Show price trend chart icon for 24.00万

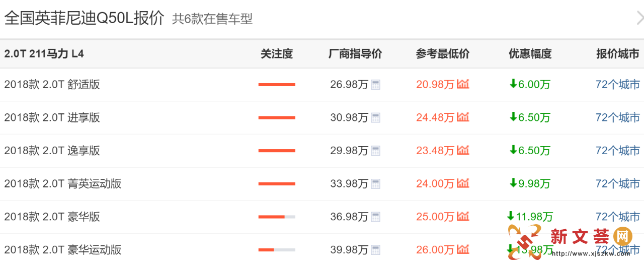(x=463, y=183)
